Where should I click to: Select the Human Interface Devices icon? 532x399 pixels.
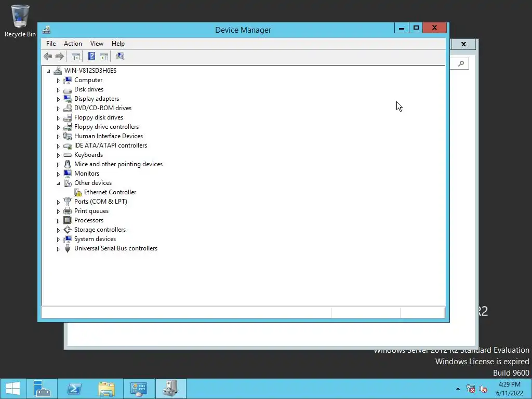(x=68, y=136)
